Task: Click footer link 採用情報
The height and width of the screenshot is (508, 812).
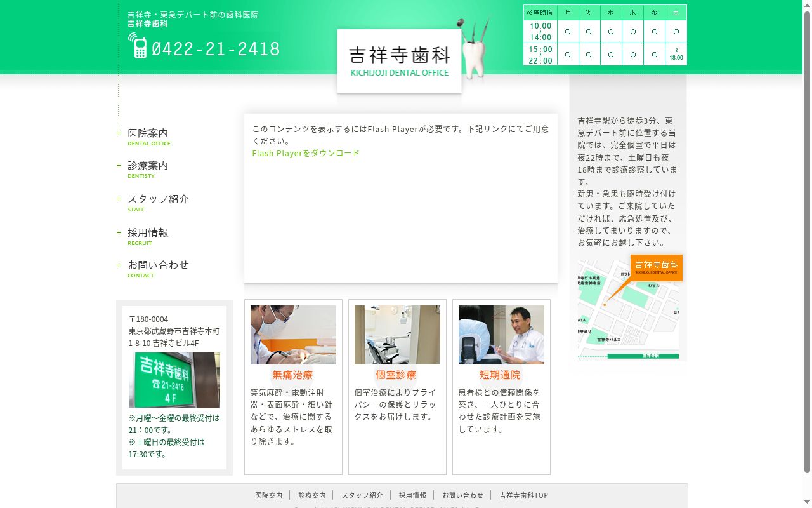Action: (x=412, y=495)
